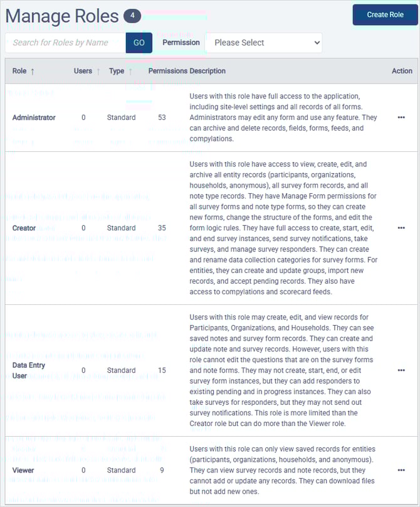This screenshot has width=420, height=507.
Task: Click the Description column header
Action: pyautogui.click(x=207, y=71)
